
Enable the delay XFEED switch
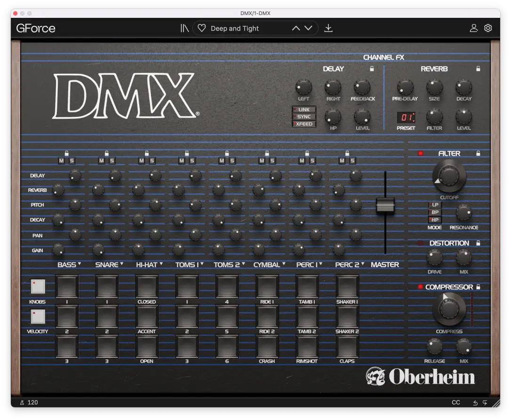[x=304, y=124]
